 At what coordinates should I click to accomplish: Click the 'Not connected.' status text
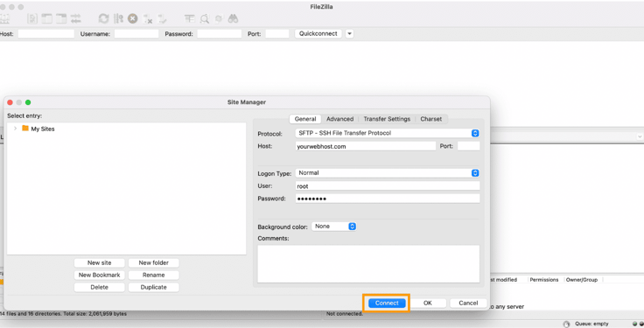coord(345,314)
